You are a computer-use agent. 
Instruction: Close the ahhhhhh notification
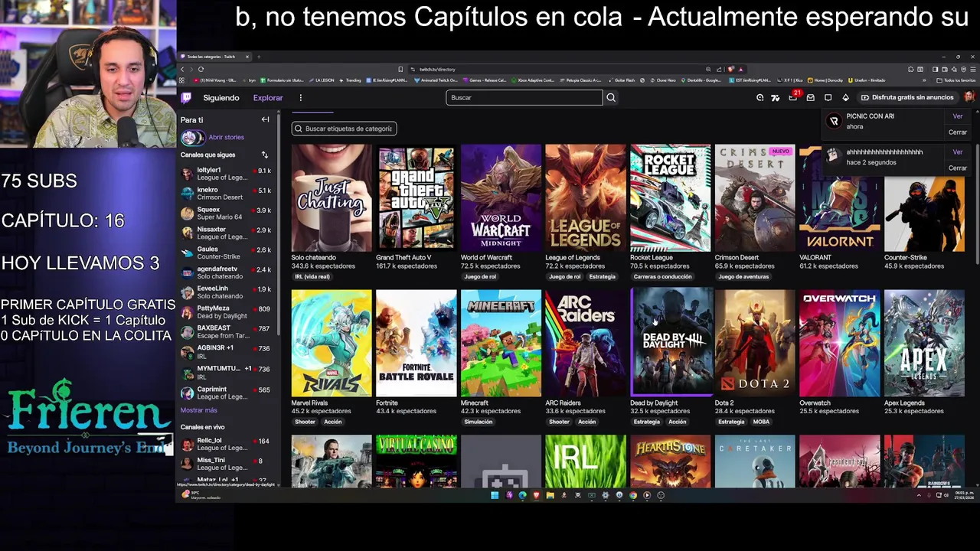(958, 168)
